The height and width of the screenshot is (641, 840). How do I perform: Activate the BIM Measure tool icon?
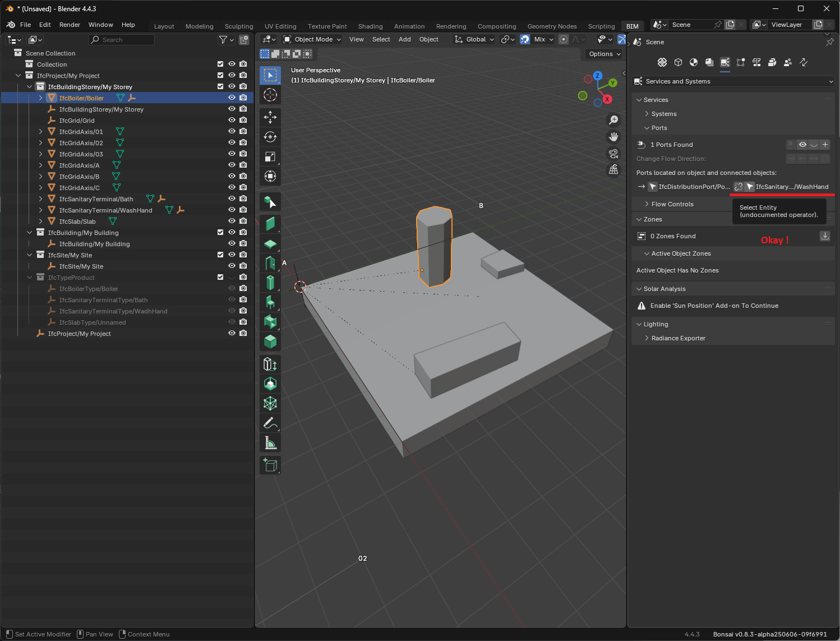(270, 443)
